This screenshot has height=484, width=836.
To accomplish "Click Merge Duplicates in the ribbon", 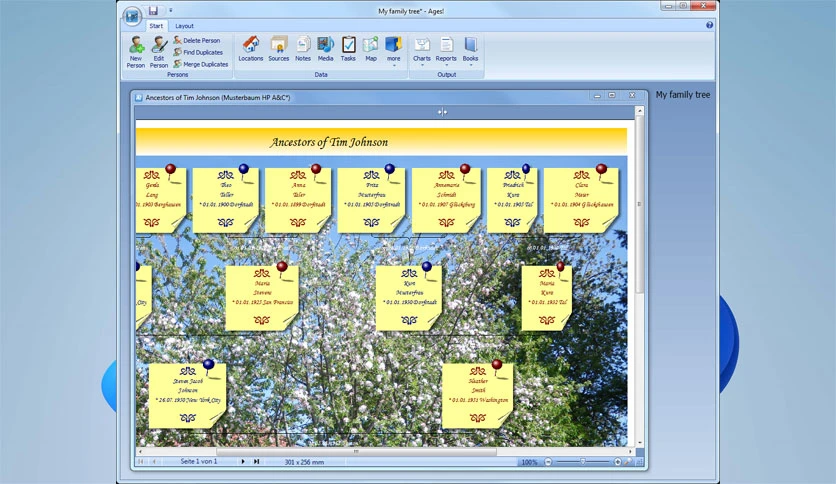I will [200, 64].
